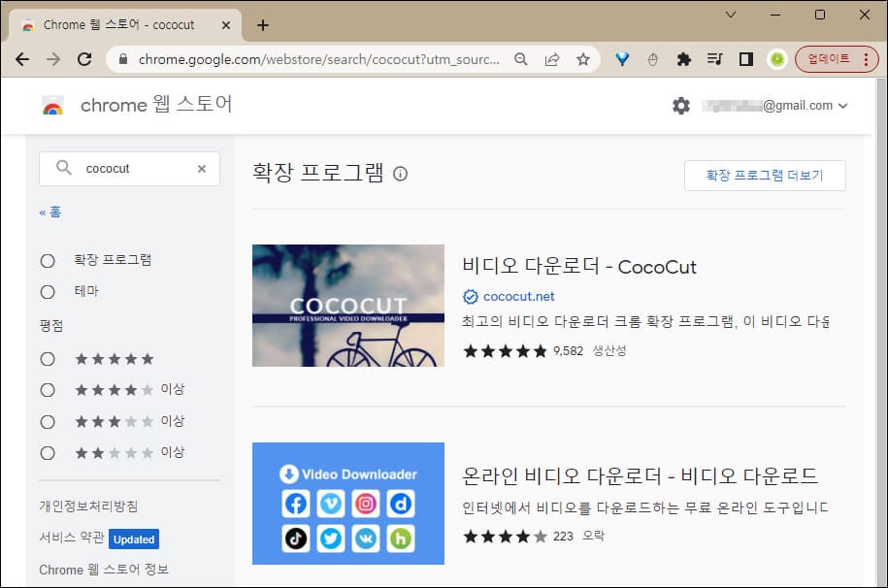This screenshot has width=888, height=588.
Task: Open the tab search chevron
Action: (731, 16)
